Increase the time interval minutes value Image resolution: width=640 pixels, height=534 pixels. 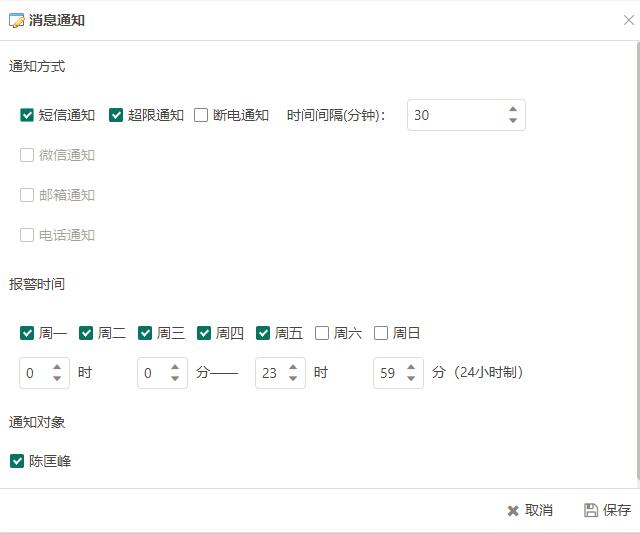click(x=513, y=109)
